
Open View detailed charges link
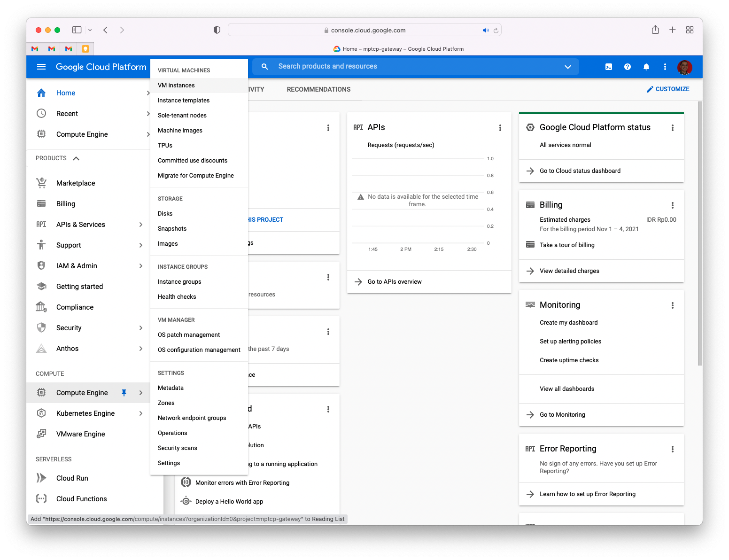(x=569, y=271)
